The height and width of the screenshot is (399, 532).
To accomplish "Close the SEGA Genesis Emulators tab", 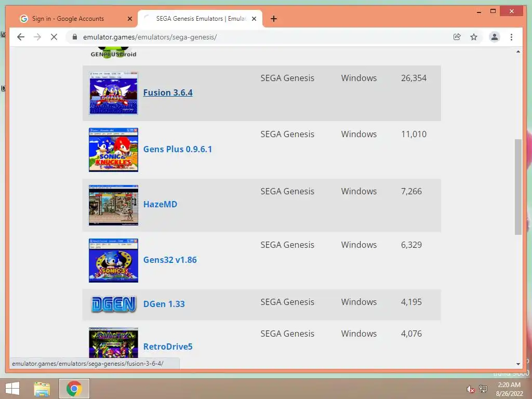I will [254, 19].
